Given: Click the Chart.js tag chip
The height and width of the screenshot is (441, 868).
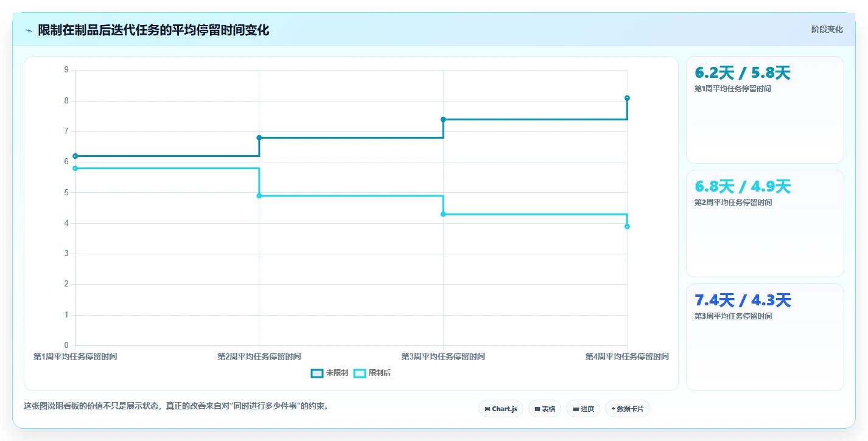Looking at the screenshot, I should tap(501, 409).
